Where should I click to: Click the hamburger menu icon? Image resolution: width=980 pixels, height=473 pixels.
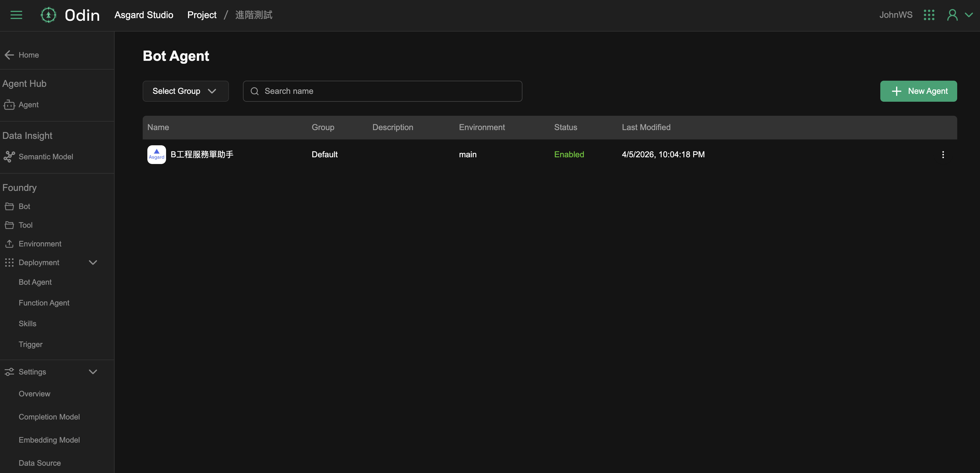16,15
